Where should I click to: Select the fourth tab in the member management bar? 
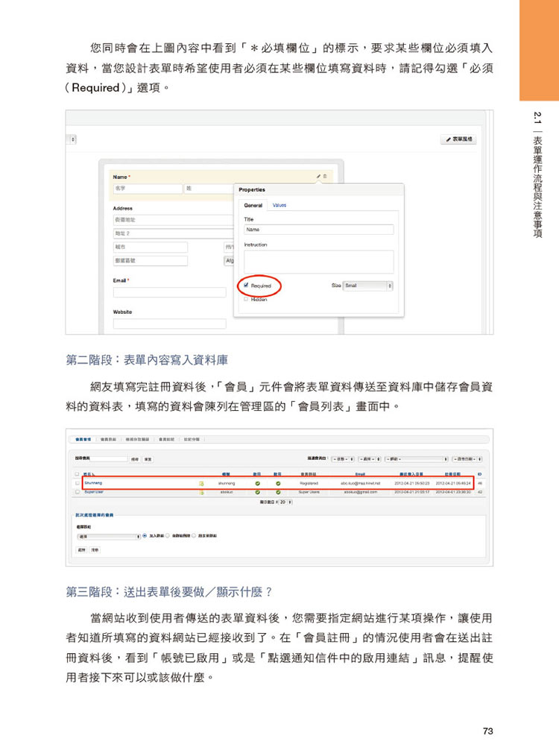click(x=167, y=439)
